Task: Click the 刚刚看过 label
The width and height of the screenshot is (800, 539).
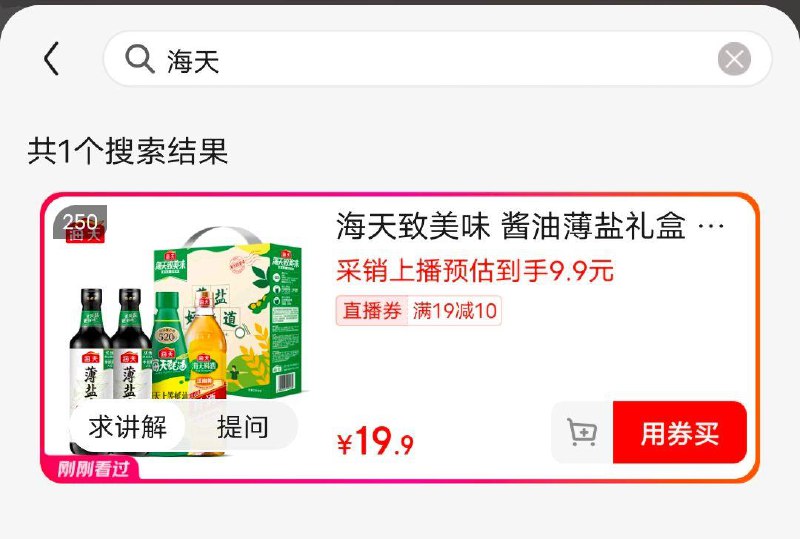Action: click(92, 469)
